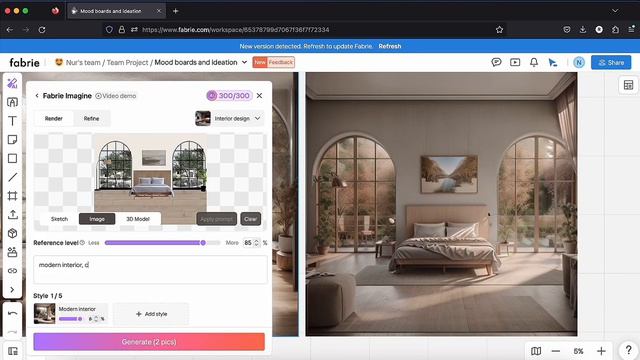Select the Sketch input mode
This screenshot has width=640, height=360.
pyautogui.click(x=59, y=219)
